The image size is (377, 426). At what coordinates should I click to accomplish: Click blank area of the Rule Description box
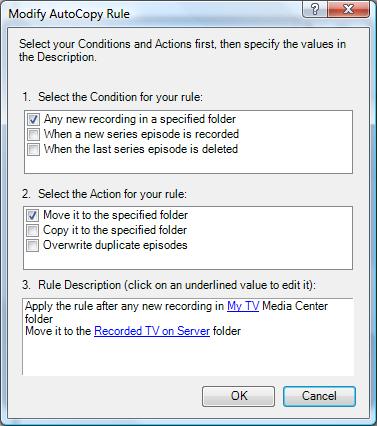point(188,357)
